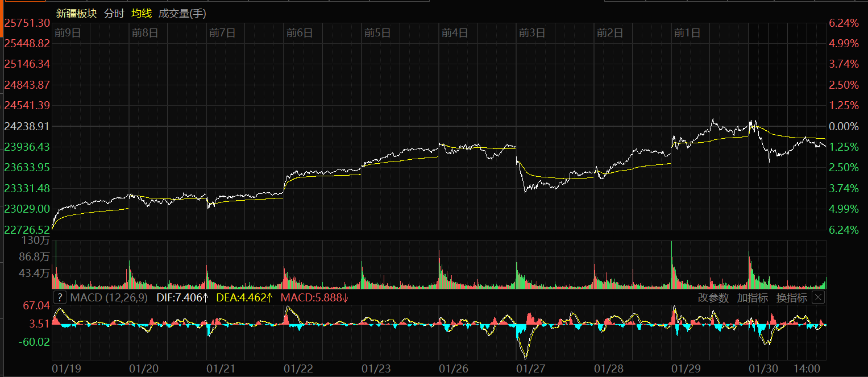Click the MACD help question mark icon

tap(59, 297)
